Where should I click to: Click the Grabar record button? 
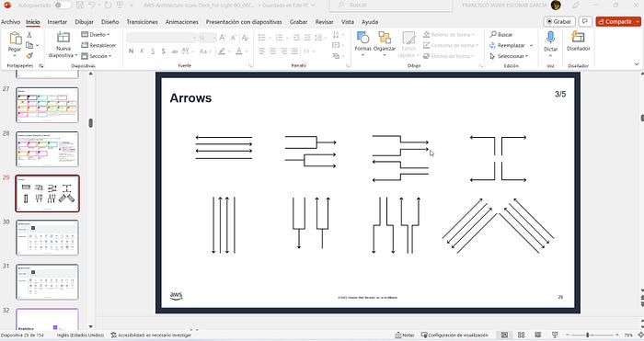tap(559, 21)
